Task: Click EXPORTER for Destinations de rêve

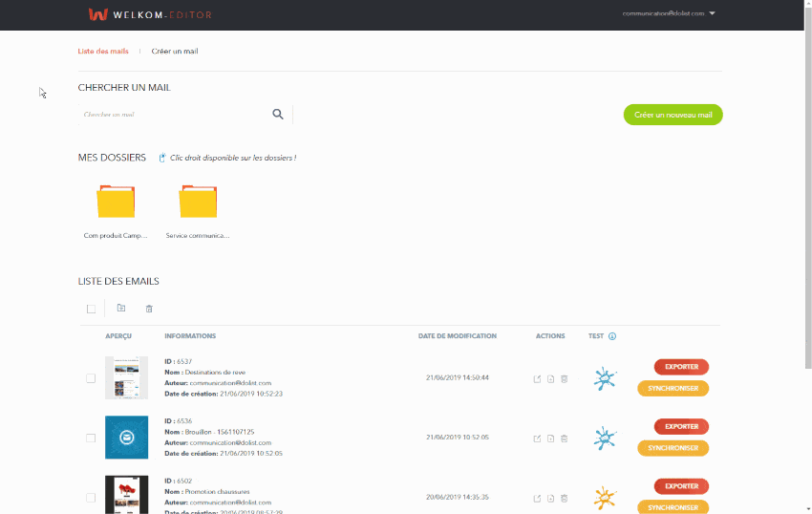Action: pyautogui.click(x=681, y=367)
